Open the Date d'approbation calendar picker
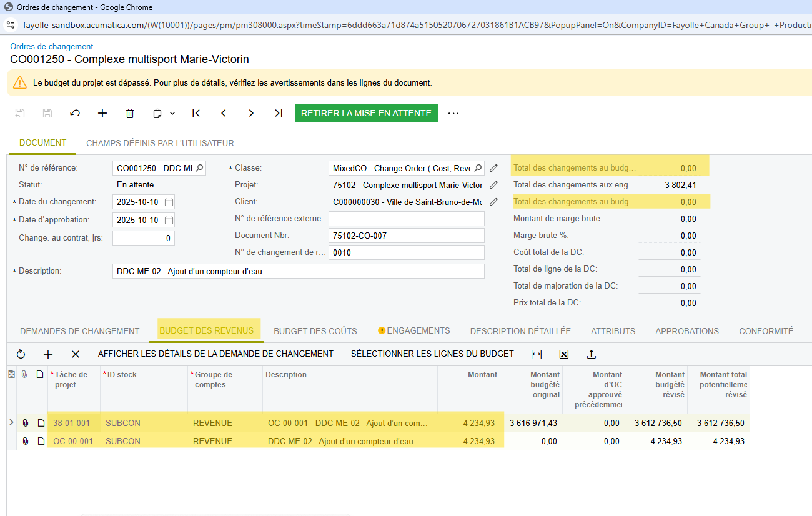The height and width of the screenshot is (516, 812). coord(169,220)
